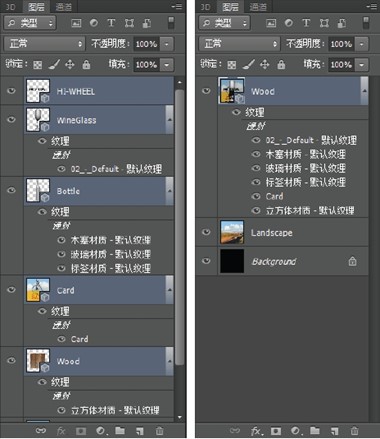
Task: Lock position move icon in left panel
Action: [70, 64]
